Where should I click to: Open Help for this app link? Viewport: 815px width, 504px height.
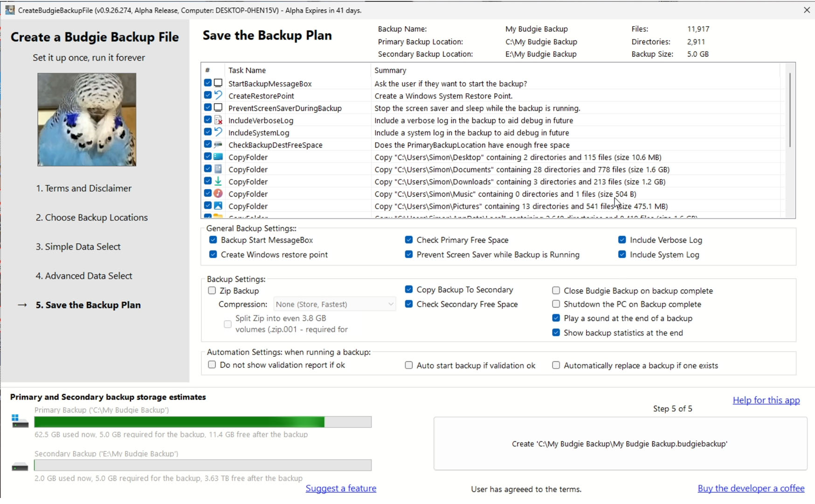pos(766,400)
